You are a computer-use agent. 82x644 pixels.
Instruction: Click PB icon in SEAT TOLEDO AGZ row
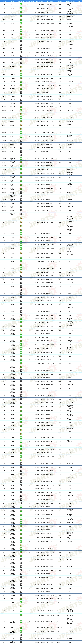[x=21, y=85]
